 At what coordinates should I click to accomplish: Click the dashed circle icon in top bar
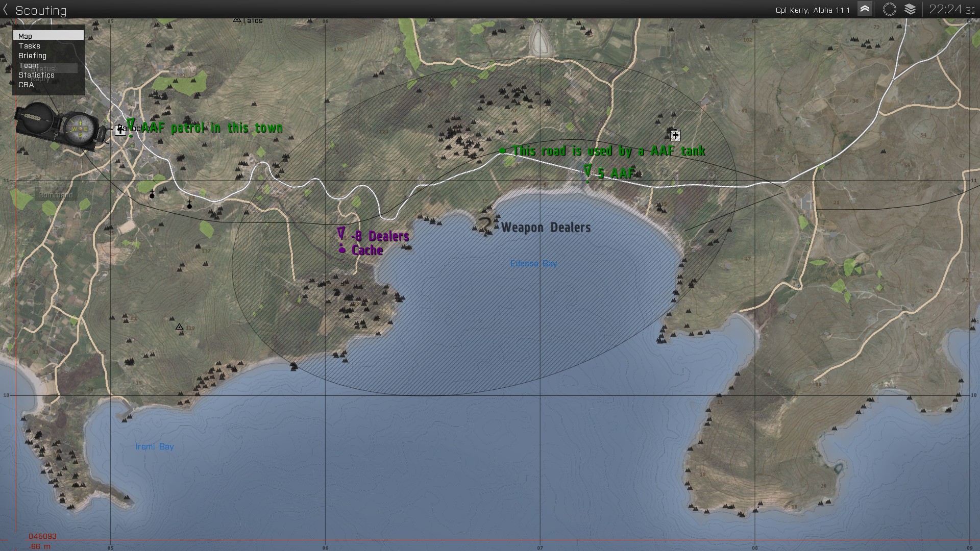[x=889, y=9]
